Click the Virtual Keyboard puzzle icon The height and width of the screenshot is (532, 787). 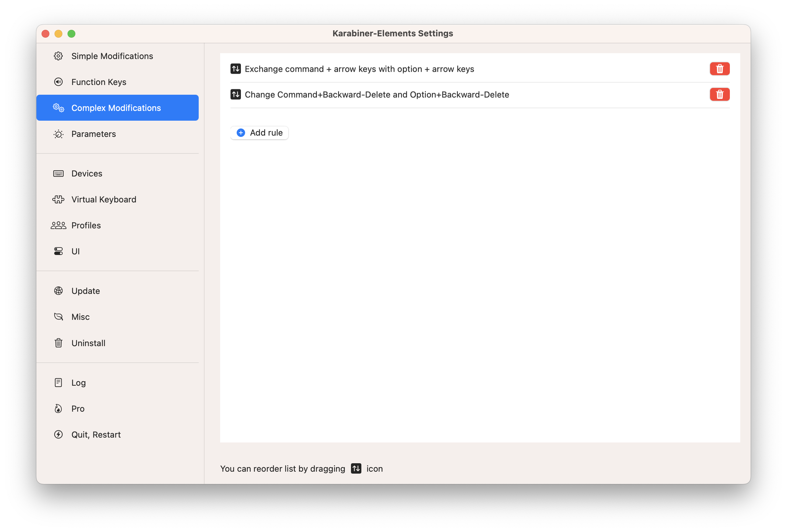tap(58, 199)
